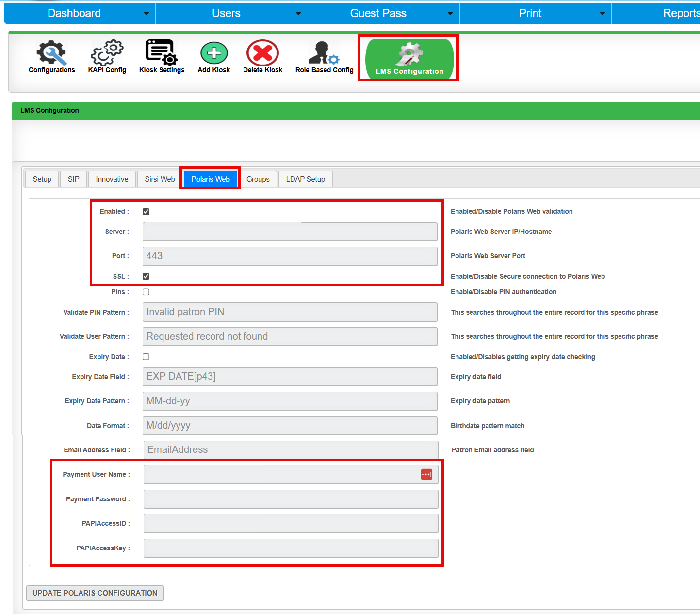Click 'Enabled/Disable Polaris Web validation' description
The width and height of the screenshot is (700, 614).
click(x=512, y=211)
